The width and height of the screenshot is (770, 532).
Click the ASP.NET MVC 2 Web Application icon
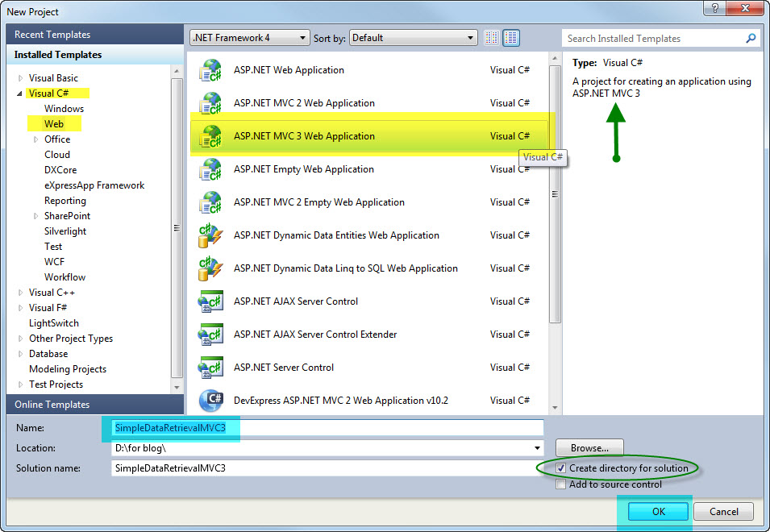click(x=210, y=103)
